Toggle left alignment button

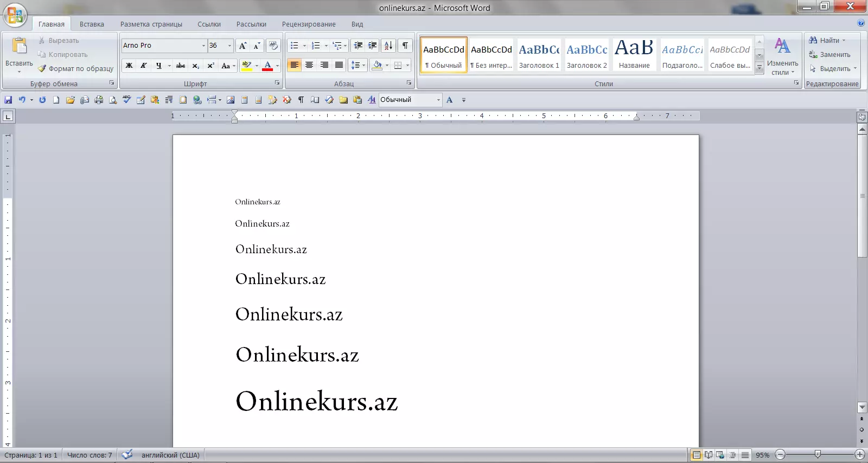[294, 65]
